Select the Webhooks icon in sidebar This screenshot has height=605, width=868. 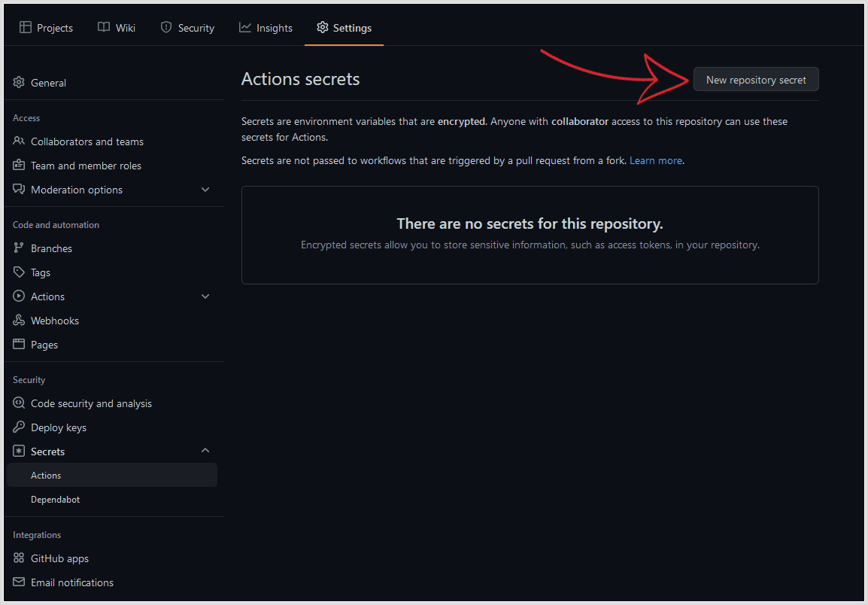click(x=19, y=320)
